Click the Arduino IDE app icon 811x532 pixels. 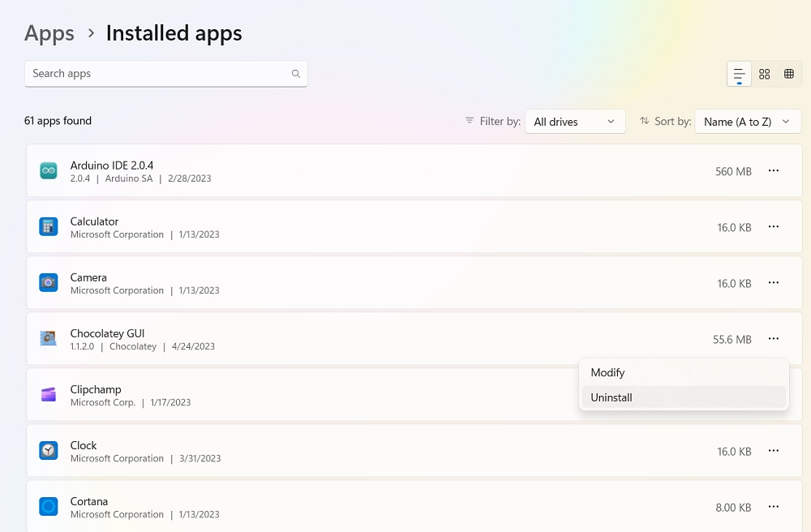pos(48,170)
